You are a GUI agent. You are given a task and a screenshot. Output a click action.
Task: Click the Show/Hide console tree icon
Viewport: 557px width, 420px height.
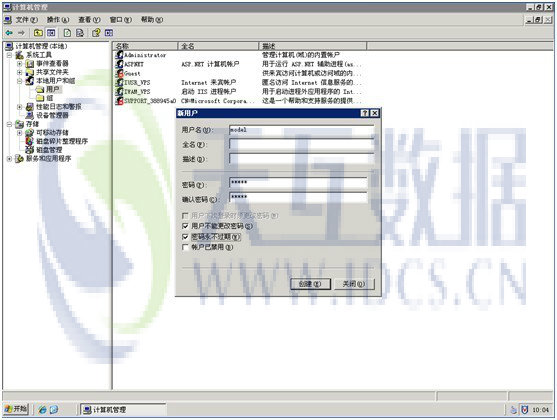point(51,33)
